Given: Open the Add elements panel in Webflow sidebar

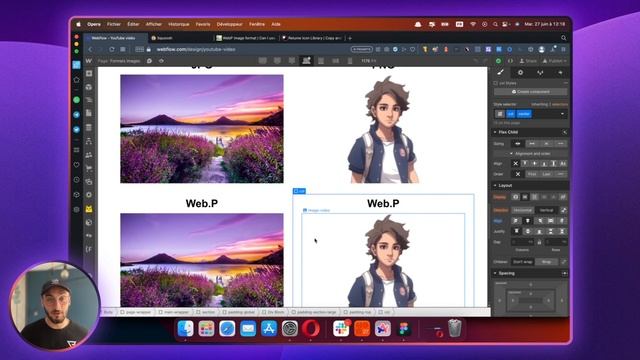Looking at the screenshot, I should point(89,73).
